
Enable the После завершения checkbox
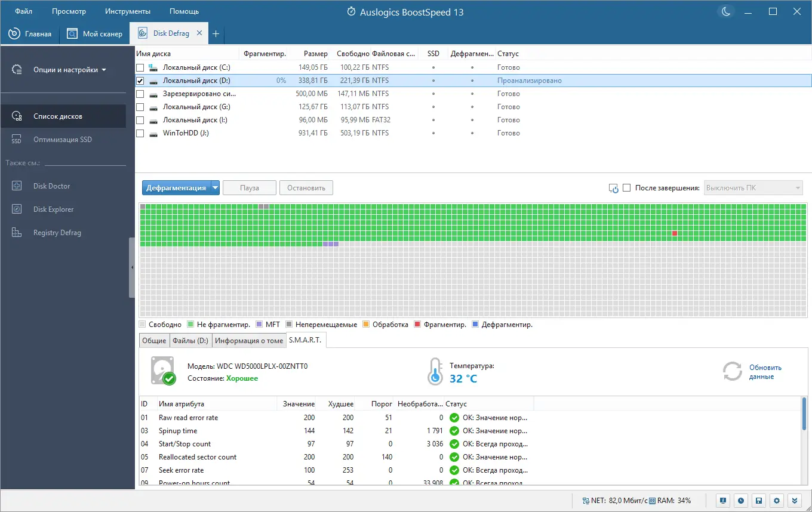point(626,188)
